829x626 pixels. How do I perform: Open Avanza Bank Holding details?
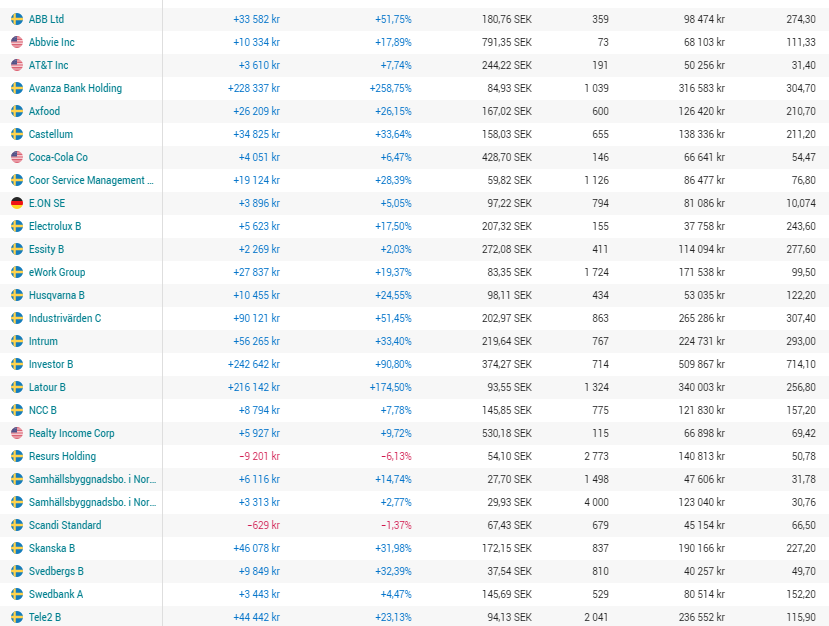click(75, 88)
